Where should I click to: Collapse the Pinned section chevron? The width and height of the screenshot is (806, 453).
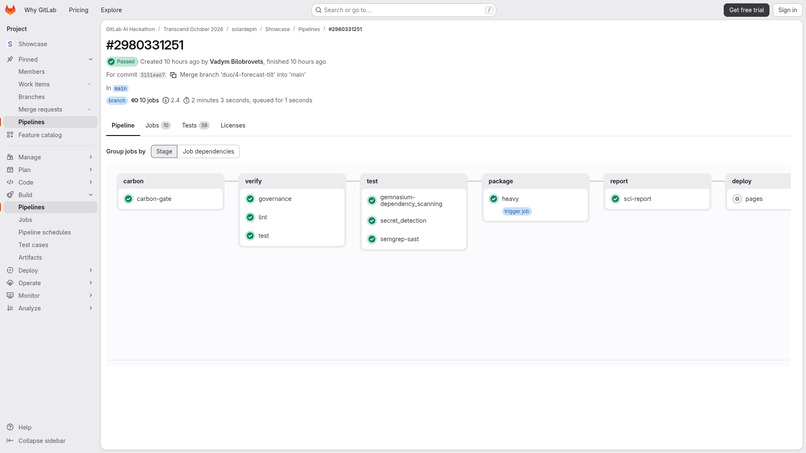(90, 60)
